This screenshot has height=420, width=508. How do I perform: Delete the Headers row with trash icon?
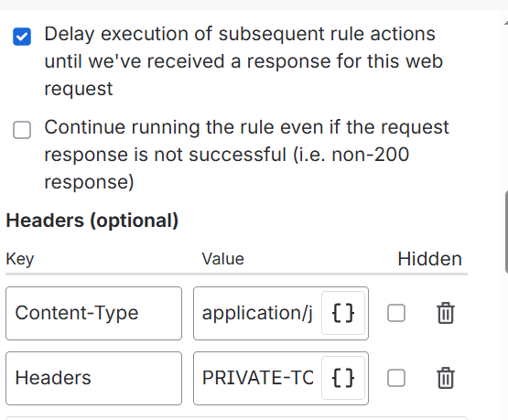point(446,378)
